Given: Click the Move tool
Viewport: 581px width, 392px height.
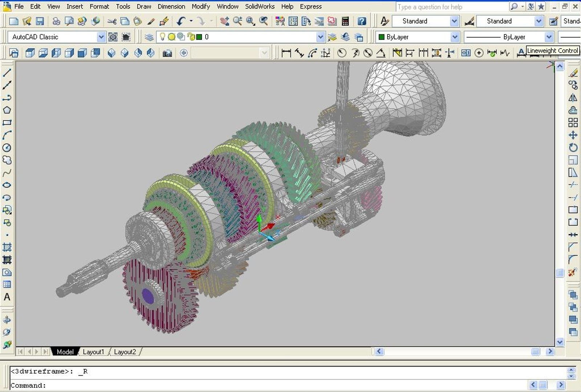Looking at the screenshot, I should (573, 135).
